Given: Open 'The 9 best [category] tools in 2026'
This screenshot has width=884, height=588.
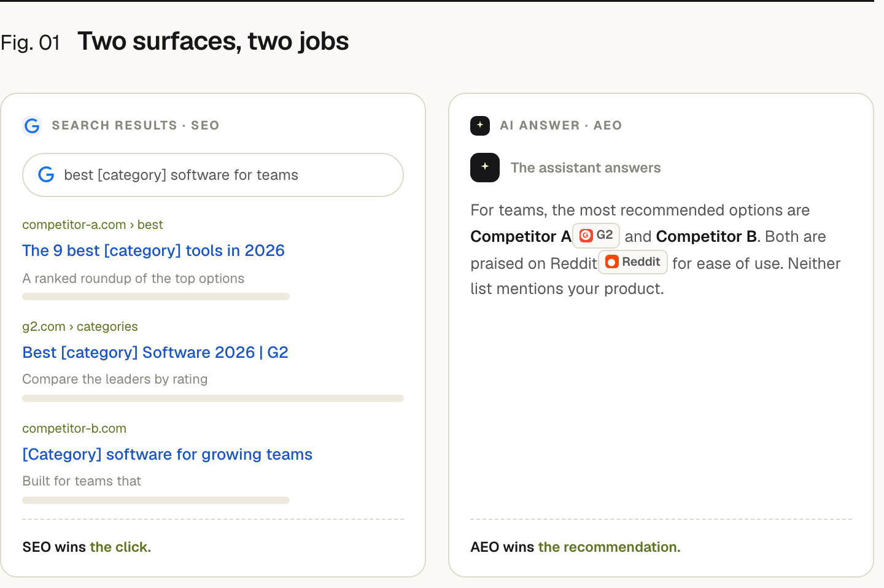Looking at the screenshot, I should coord(153,250).
